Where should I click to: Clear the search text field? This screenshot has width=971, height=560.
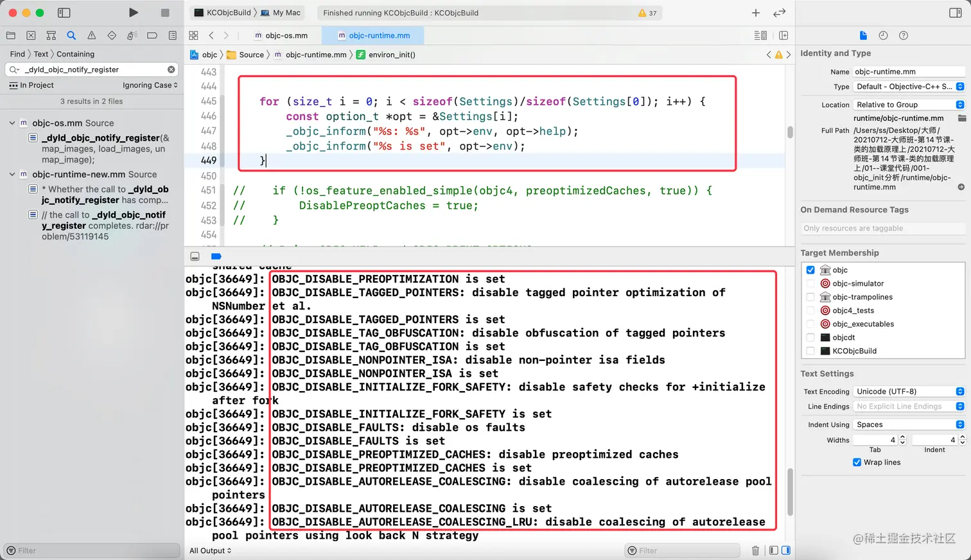click(x=171, y=69)
